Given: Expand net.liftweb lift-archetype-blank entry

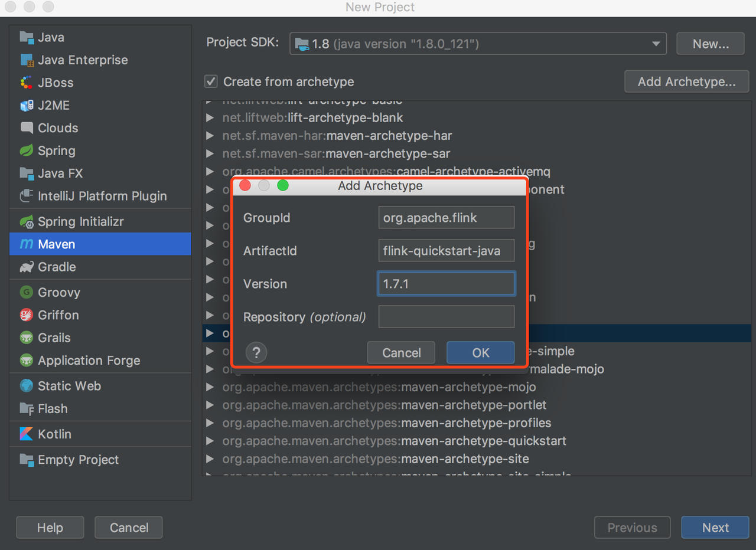Looking at the screenshot, I should click(210, 118).
